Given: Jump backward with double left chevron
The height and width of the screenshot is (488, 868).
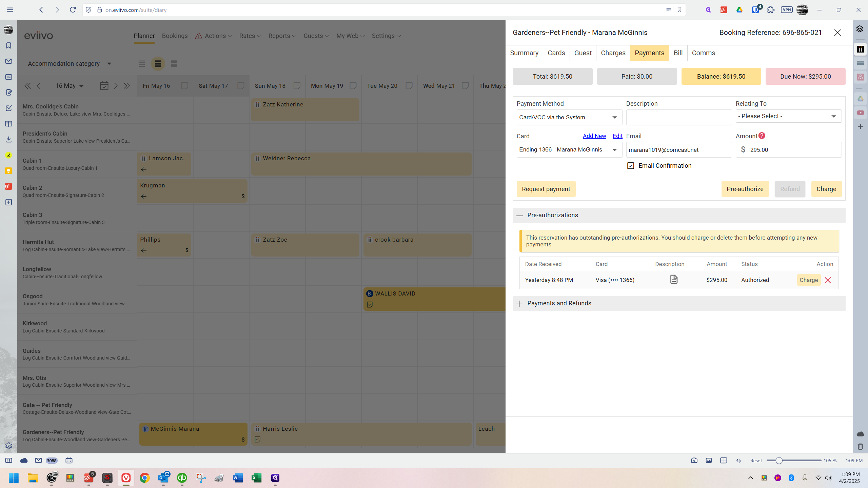Looking at the screenshot, I should [x=27, y=86].
